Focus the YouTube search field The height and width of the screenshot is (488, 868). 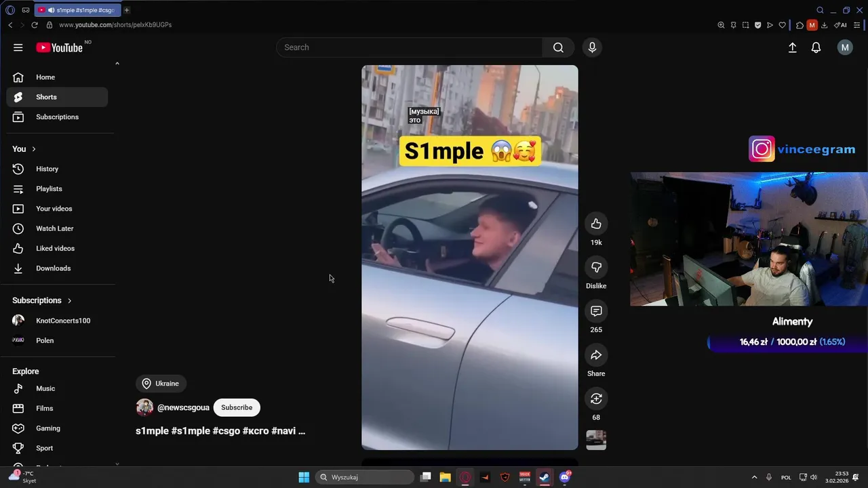click(x=410, y=47)
